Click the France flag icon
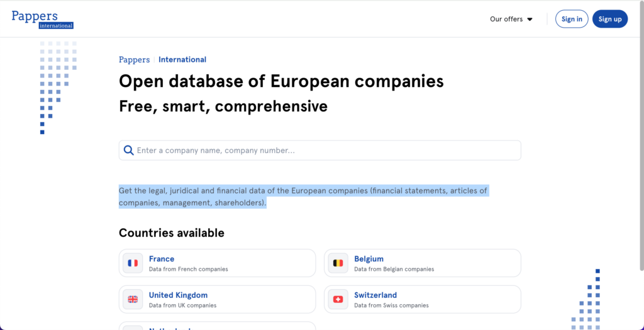 (x=133, y=263)
